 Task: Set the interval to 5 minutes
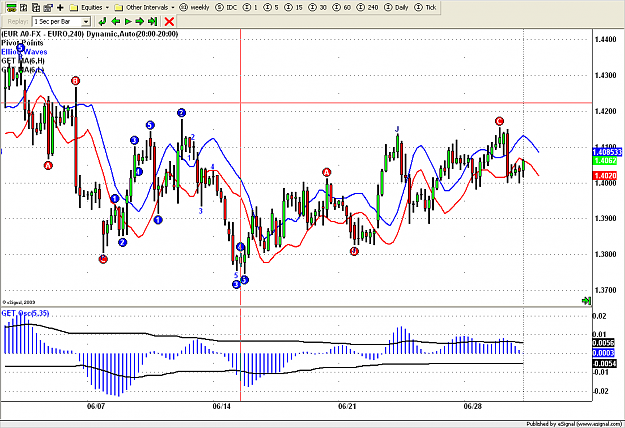271,8
